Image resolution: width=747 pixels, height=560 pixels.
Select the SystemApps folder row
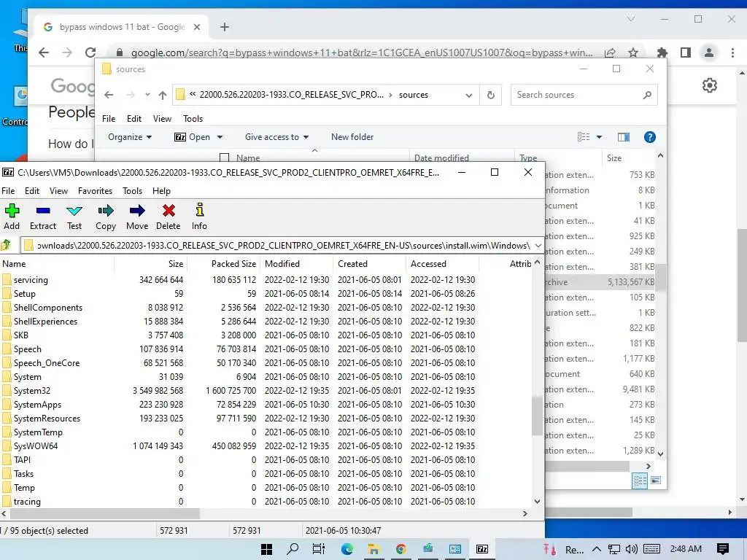point(266,404)
